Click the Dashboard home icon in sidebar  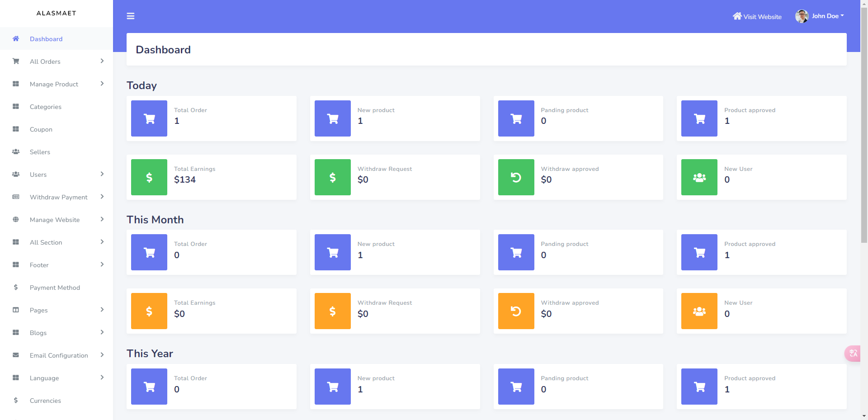point(16,39)
